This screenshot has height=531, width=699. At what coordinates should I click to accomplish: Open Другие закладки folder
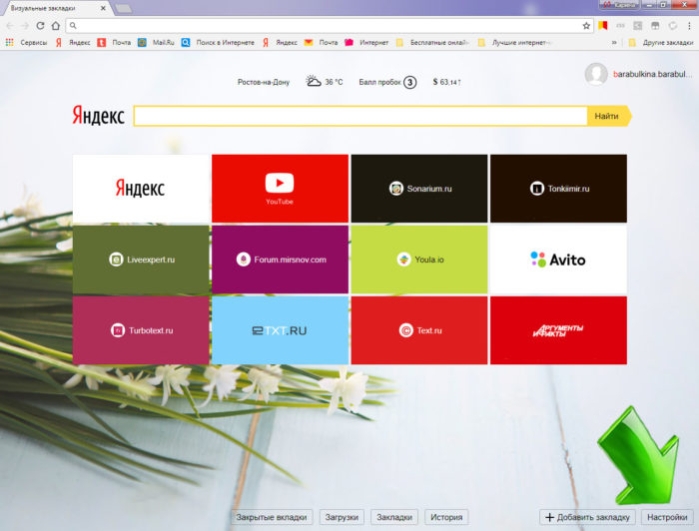coord(661,42)
